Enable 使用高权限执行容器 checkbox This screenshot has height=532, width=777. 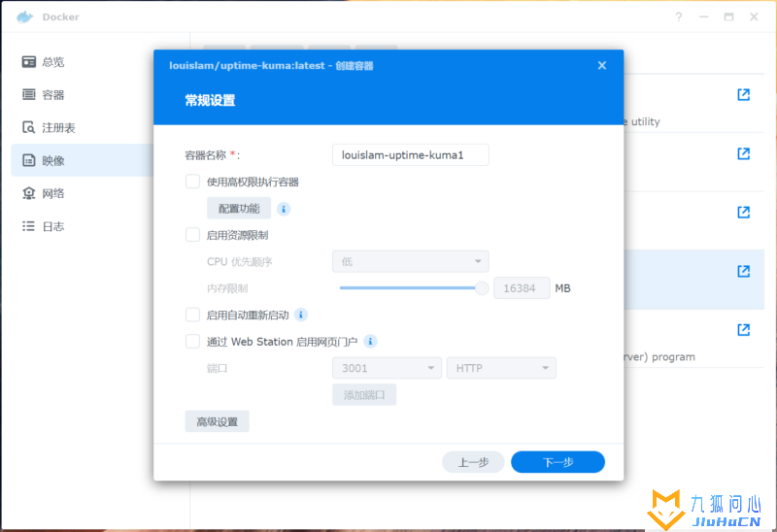[192, 182]
